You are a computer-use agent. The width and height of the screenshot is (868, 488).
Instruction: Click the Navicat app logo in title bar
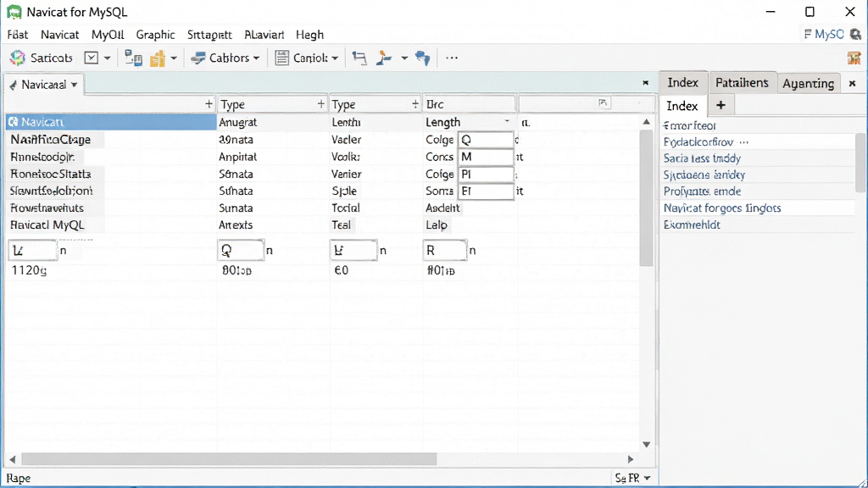14,12
